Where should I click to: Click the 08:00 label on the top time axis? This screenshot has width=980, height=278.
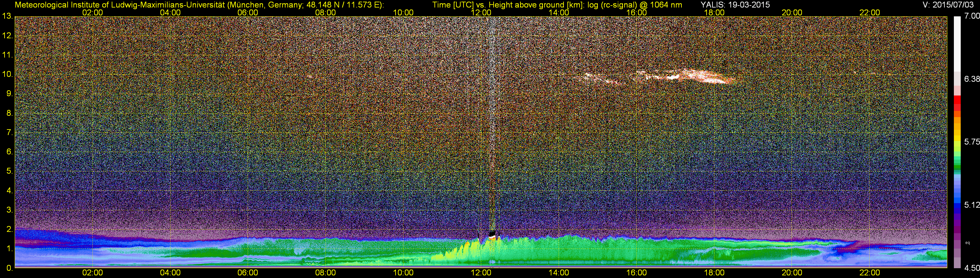[x=326, y=12]
